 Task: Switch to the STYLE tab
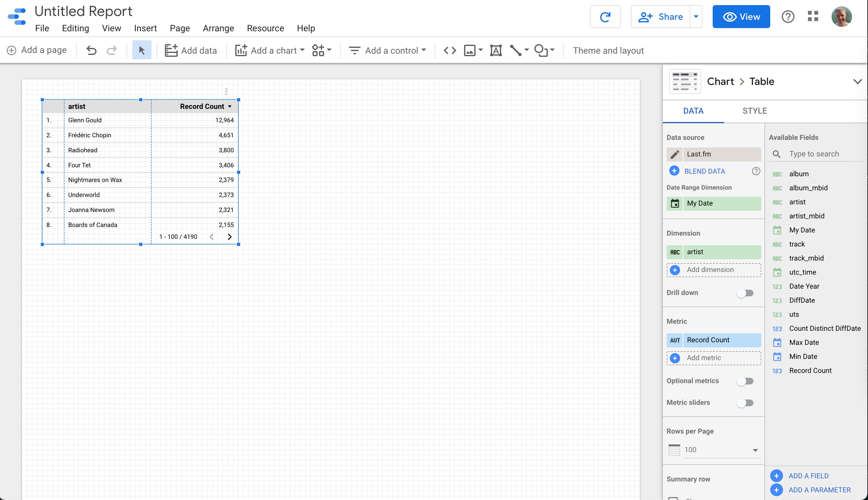pos(755,111)
